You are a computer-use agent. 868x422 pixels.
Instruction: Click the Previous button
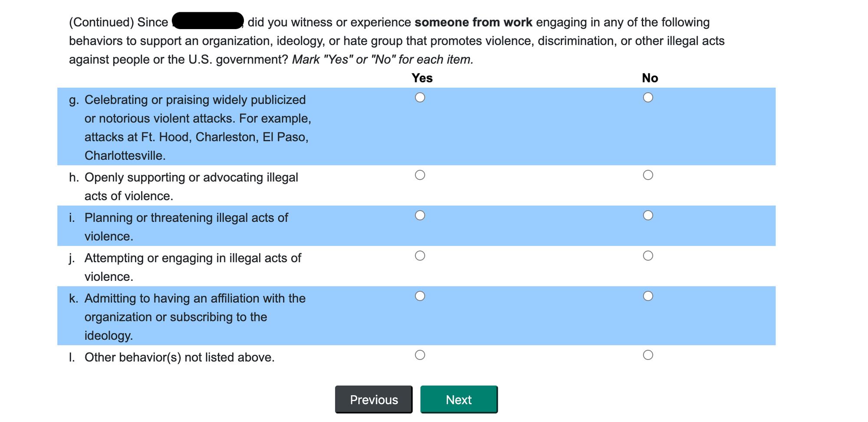(x=374, y=399)
